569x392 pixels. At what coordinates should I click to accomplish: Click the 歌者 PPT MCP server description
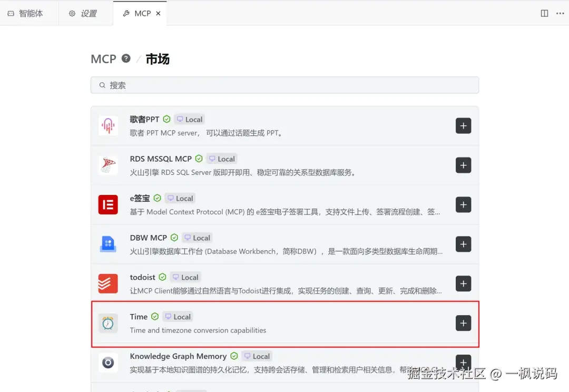206,133
